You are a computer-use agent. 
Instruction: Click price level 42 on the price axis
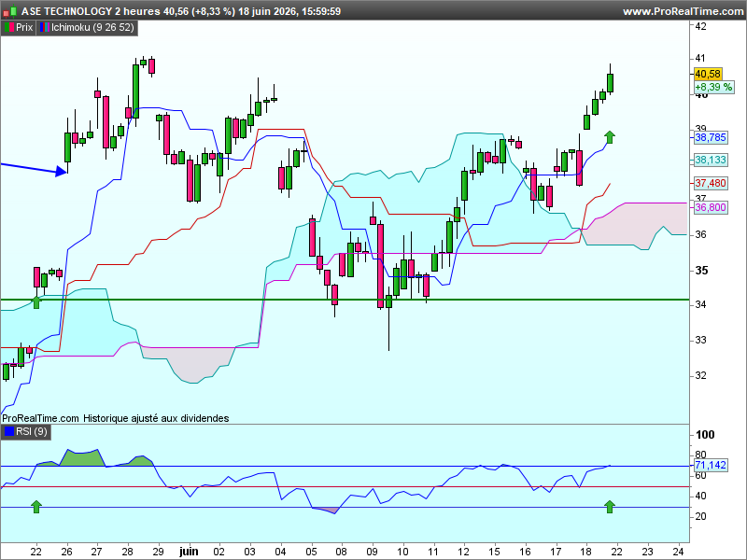coord(700,26)
